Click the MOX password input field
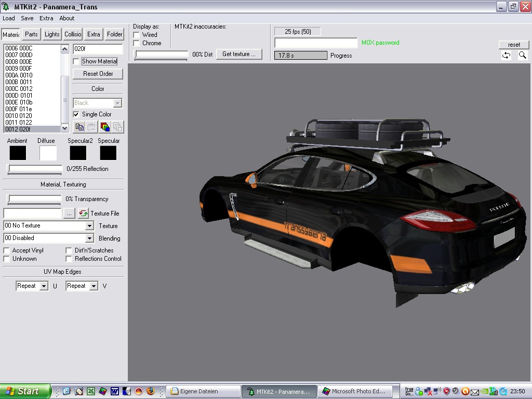The height and width of the screenshot is (399, 532). point(316,43)
